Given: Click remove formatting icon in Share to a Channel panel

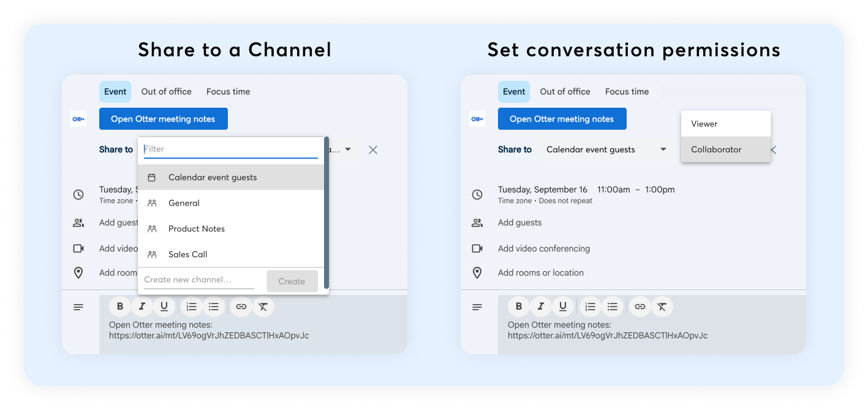Looking at the screenshot, I should (x=263, y=307).
